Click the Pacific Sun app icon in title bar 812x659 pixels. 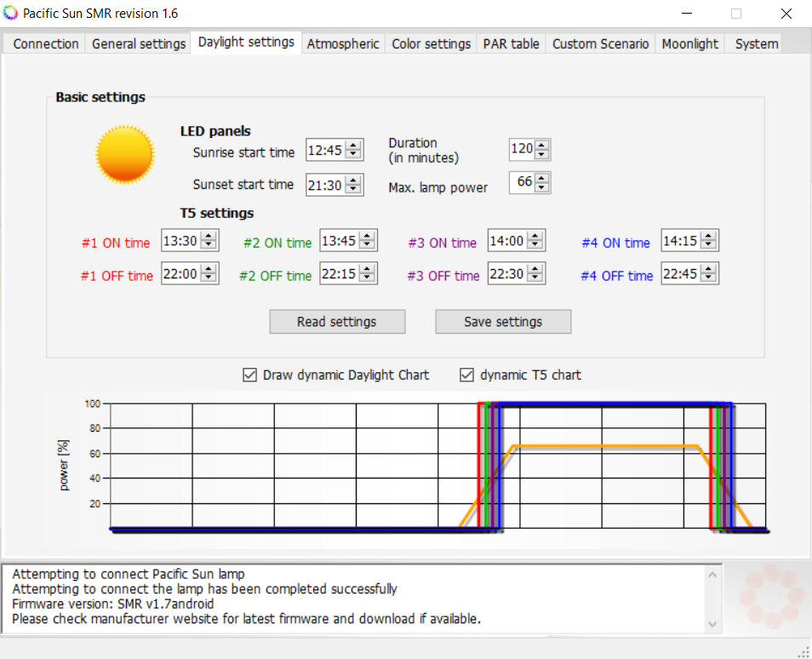click(10, 13)
